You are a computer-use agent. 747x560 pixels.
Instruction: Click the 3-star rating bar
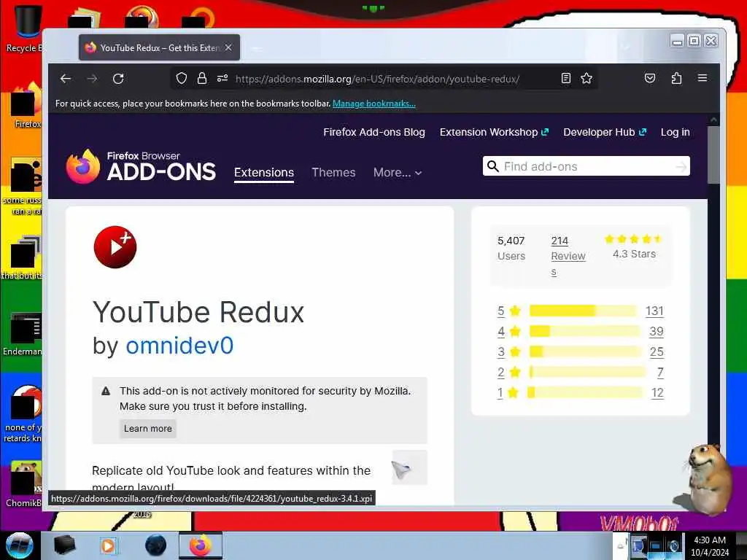(x=585, y=351)
